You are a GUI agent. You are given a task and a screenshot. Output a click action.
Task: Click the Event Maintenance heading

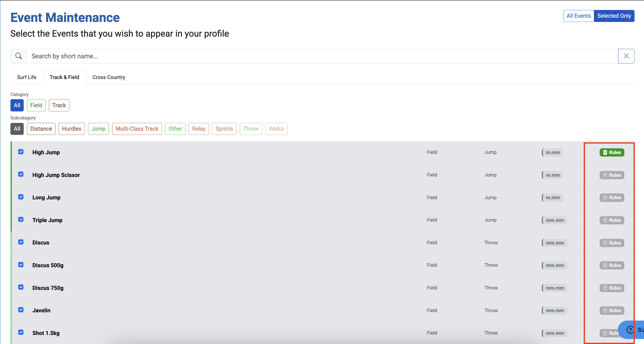65,17
